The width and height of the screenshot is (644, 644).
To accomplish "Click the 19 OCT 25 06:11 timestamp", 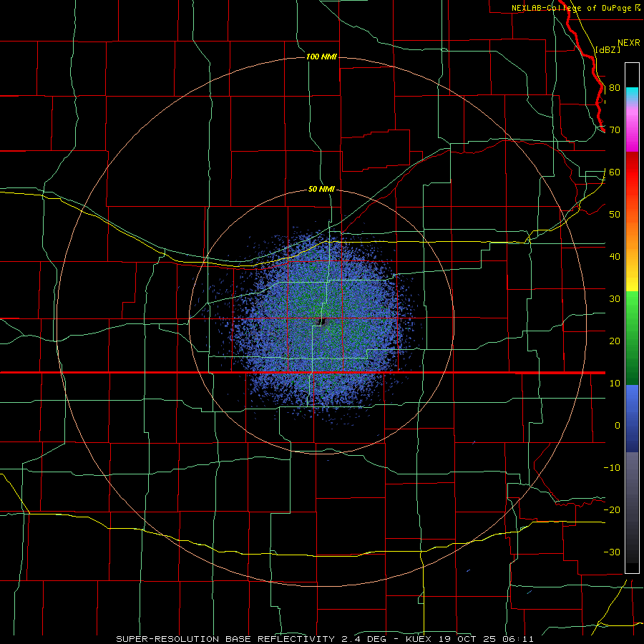I will click(487, 639).
